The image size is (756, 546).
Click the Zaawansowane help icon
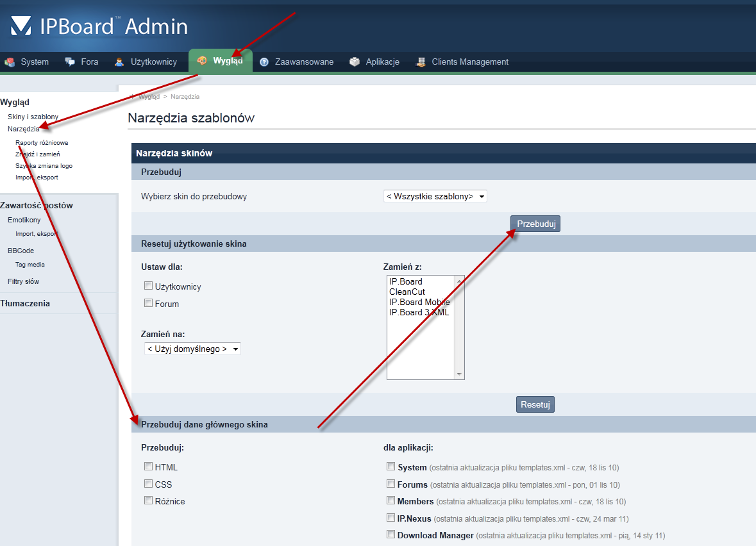point(264,62)
